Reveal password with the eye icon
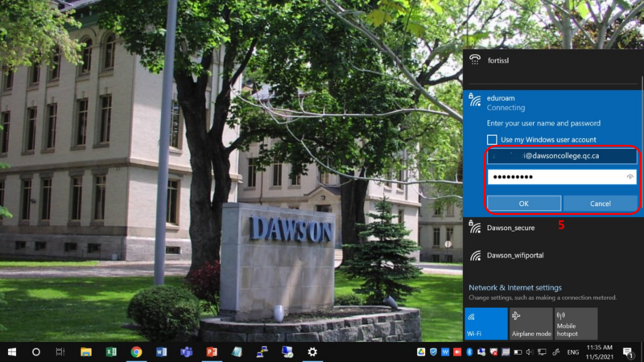This screenshot has height=362, width=644. (x=630, y=177)
